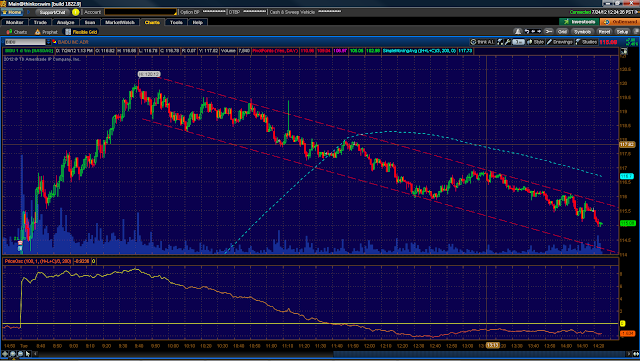
Task: Open the alerts bell icon
Action: [x=518, y=31]
